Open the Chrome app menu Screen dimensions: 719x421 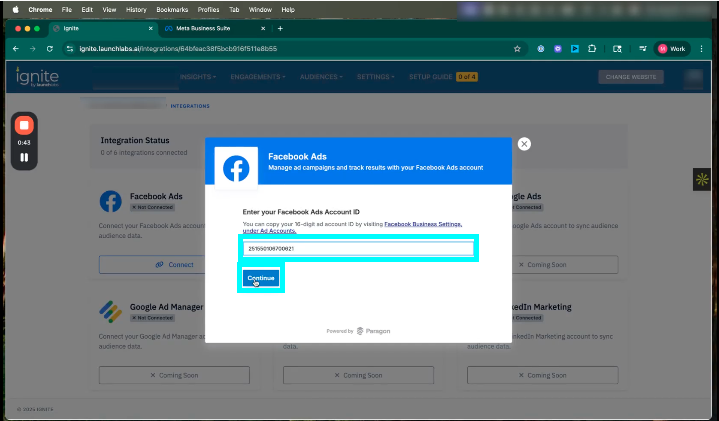(40, 10)
